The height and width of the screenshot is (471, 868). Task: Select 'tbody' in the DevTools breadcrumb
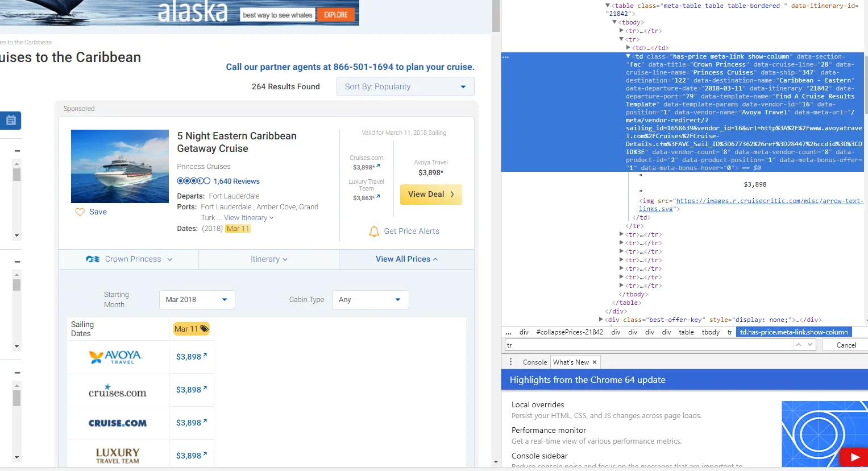(x=711, y=332)
